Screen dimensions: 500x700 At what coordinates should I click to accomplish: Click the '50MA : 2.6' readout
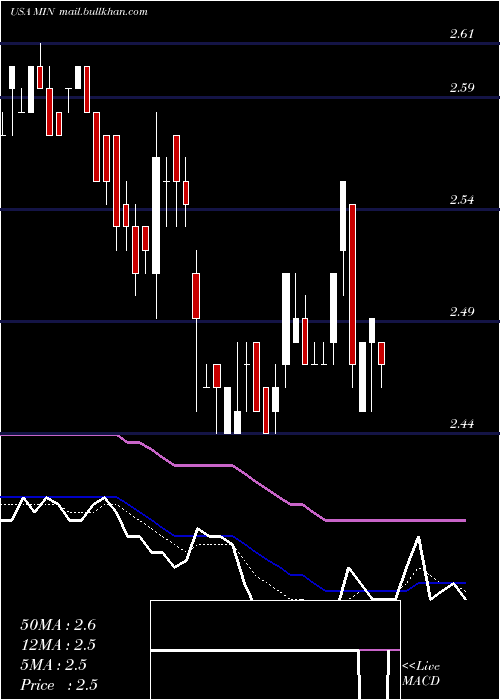pos(58,625)
